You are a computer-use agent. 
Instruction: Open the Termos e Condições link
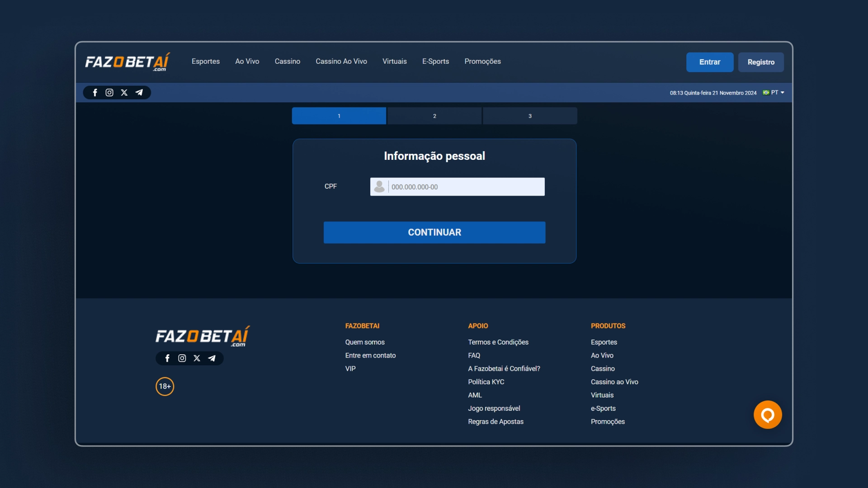click(498, 343)
